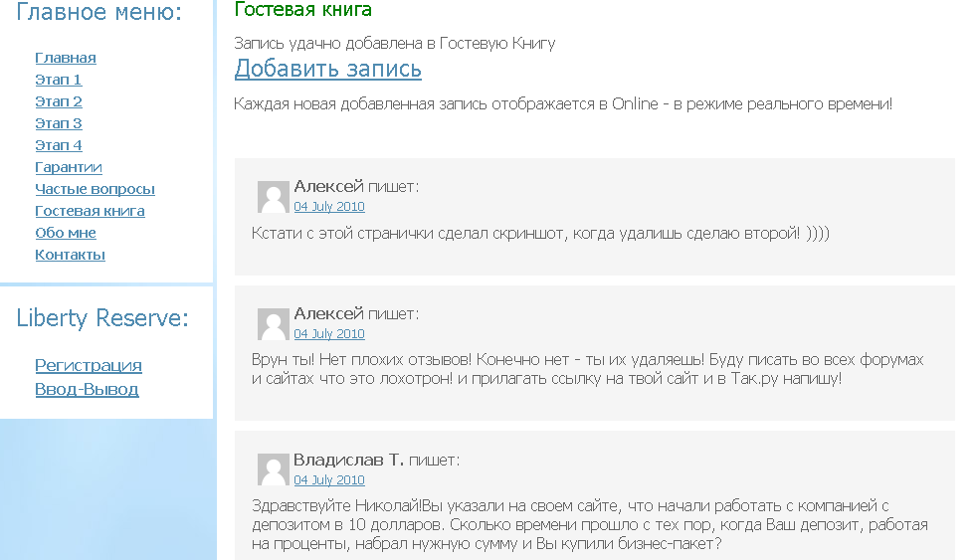Click 'Кстати с этой странички' comment text
Image resolution: width=973 pixels, height=560 pixels.
[540, 234]
